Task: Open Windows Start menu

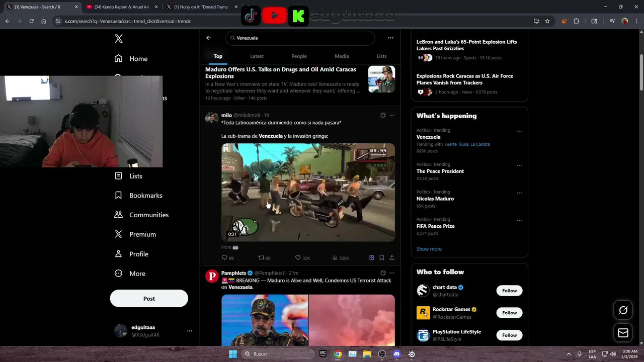Action: (232, 354)
